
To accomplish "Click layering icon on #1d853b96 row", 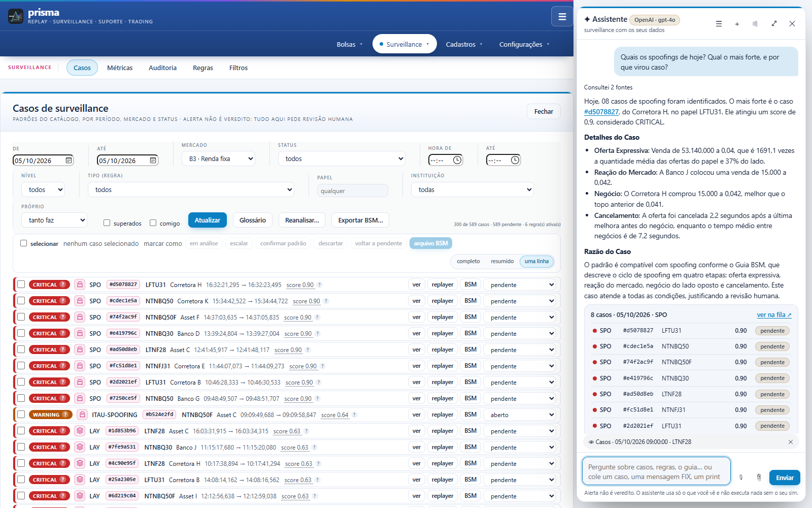I will point(80,431).
